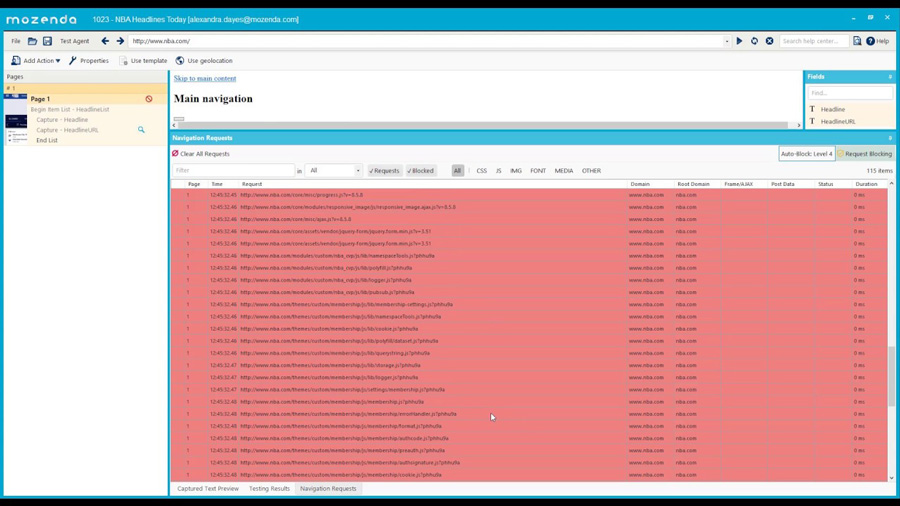900x506 pixels.
Task: Expand the Add Action dropdown arrow
Action: coord(58,61)
